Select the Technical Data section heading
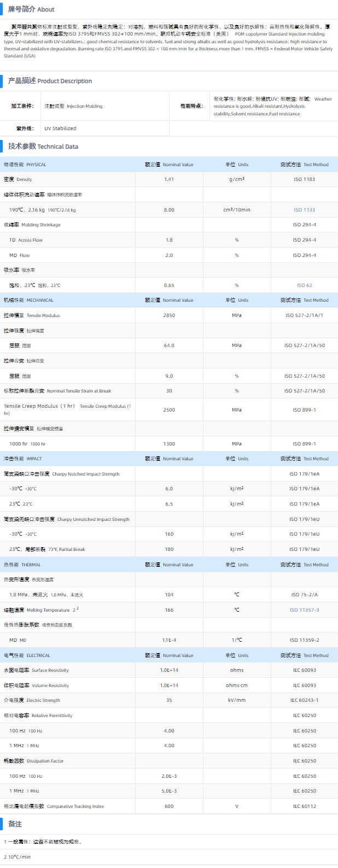The width and height of the screenshot is (338, 868). (43, 146)
